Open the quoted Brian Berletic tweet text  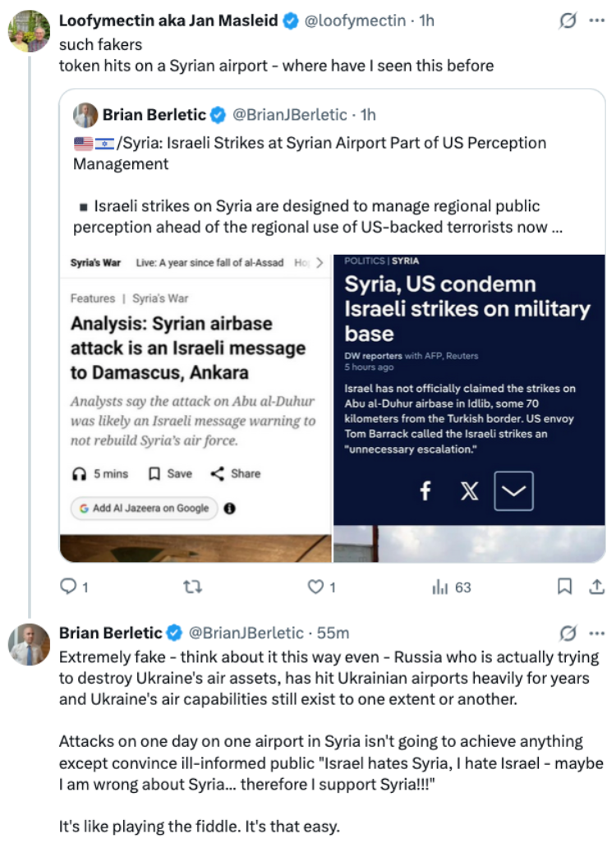317,185
